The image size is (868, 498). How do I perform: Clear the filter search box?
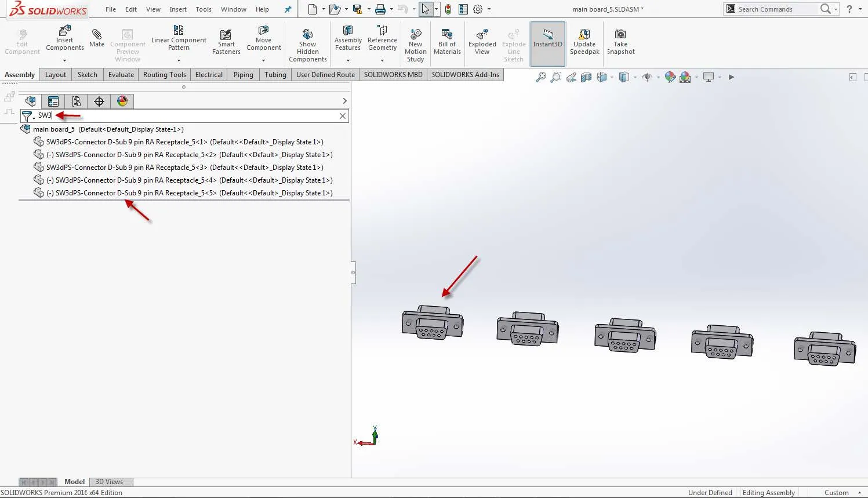coord(343,116)
